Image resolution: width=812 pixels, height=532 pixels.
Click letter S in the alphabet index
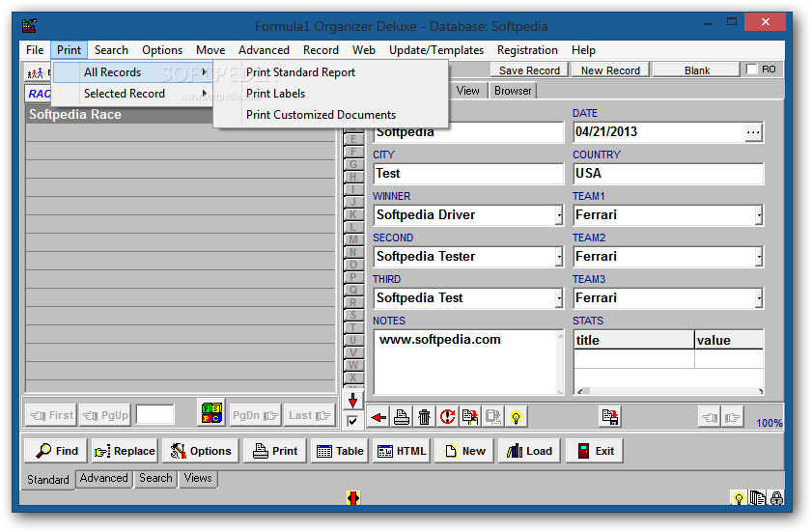(x=353, y=315)
